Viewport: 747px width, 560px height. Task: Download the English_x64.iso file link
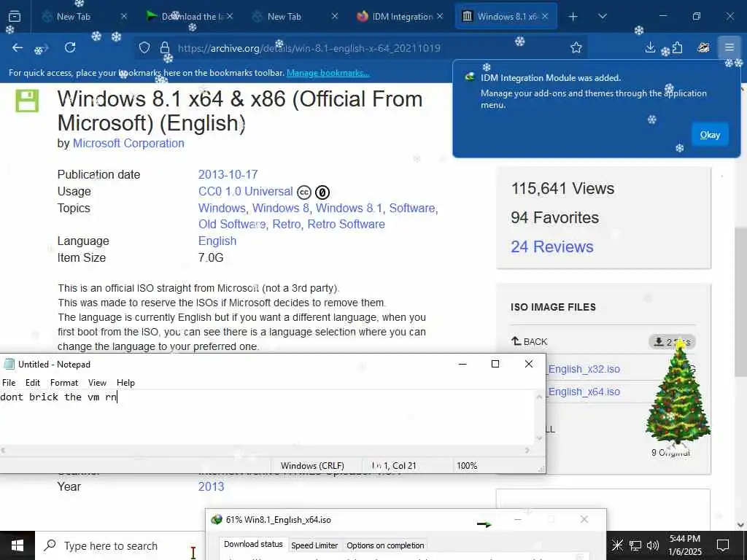coord(584,392)
